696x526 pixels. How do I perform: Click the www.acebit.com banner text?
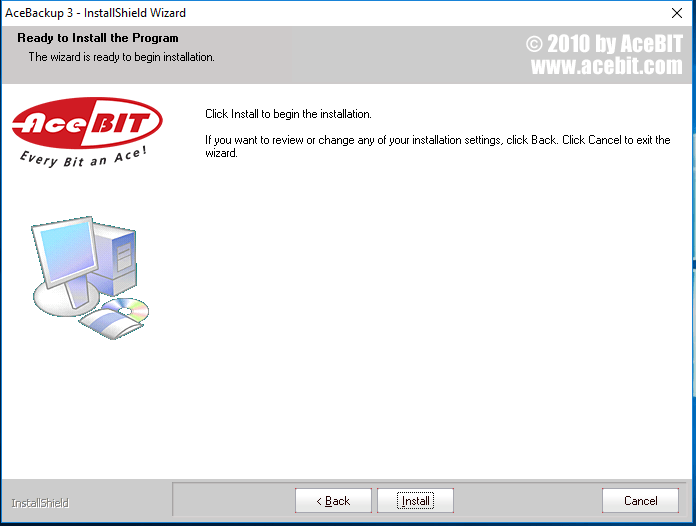coord(606,66)
